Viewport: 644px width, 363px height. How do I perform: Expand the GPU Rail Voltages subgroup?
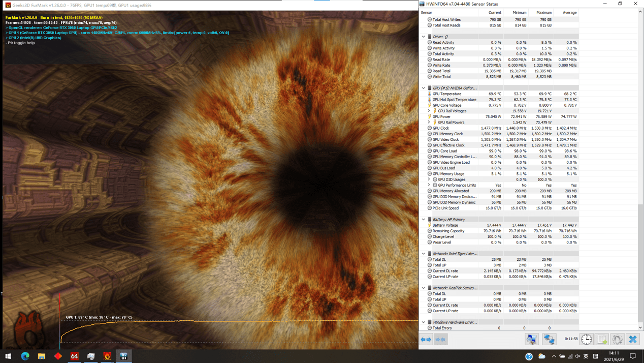coord(429,111)
